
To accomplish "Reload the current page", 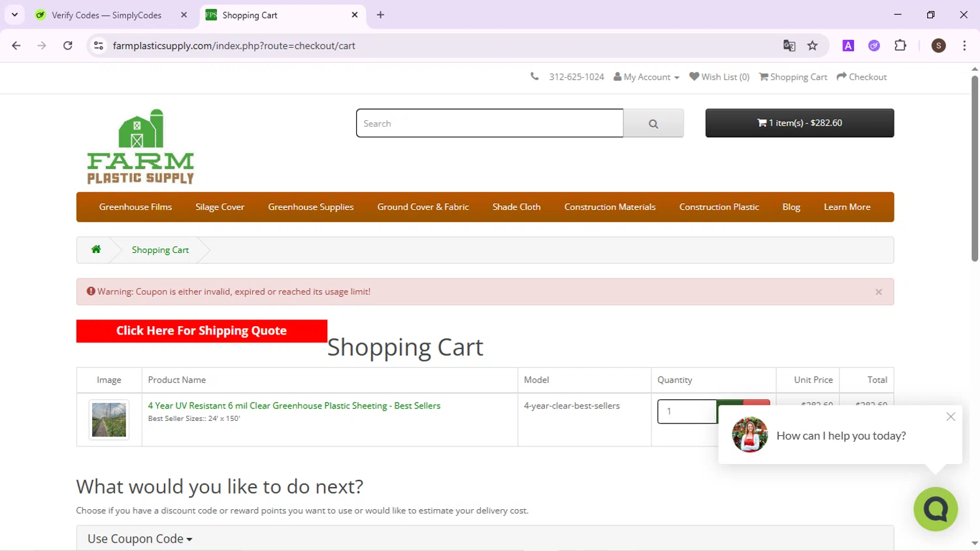I will 68,46.
